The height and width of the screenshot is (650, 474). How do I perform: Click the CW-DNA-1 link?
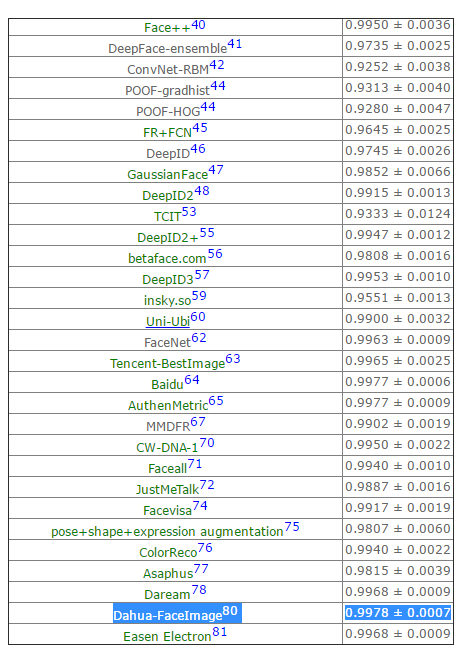coord(168,448)
